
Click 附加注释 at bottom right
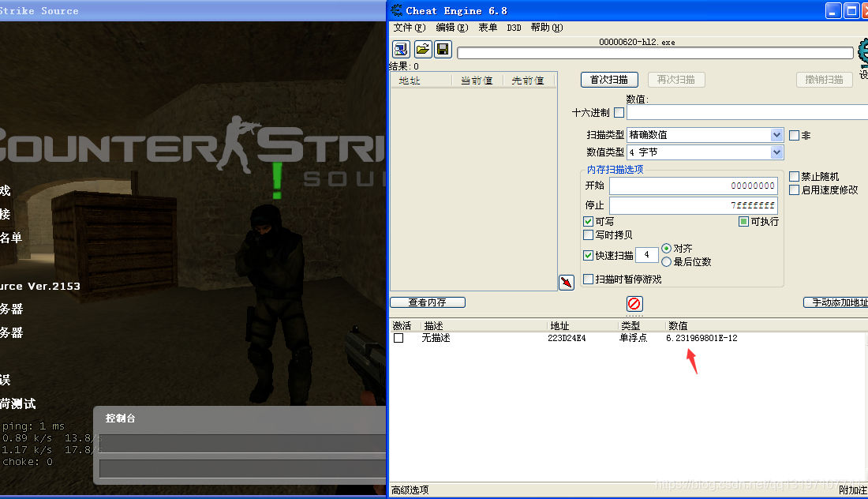pyautogui.click(x=853, y=490)
